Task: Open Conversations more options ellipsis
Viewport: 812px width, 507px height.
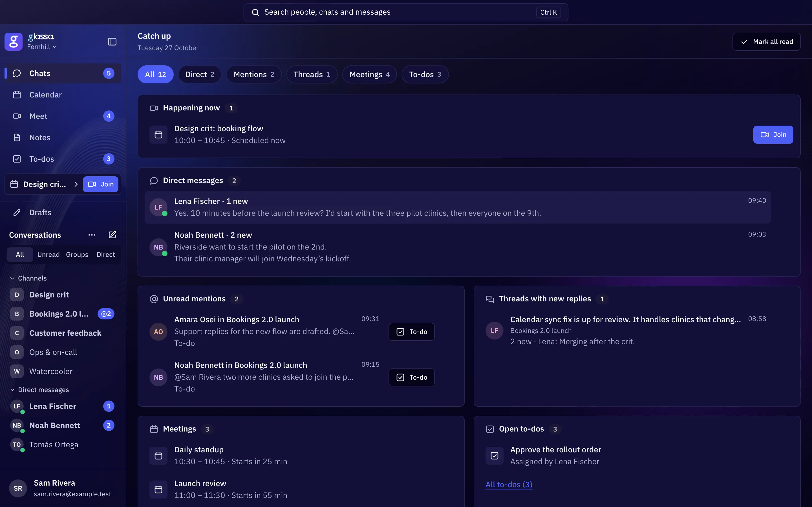Action: (92, 235)
